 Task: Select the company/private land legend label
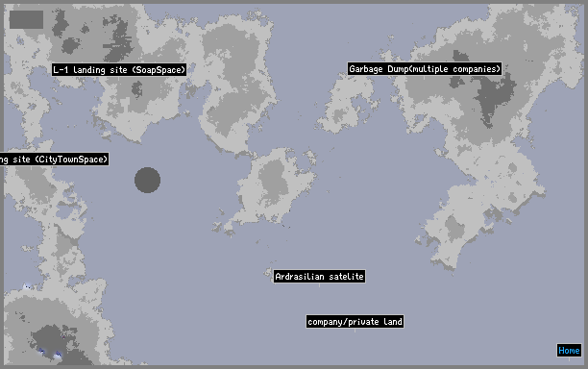coord(355,321)
